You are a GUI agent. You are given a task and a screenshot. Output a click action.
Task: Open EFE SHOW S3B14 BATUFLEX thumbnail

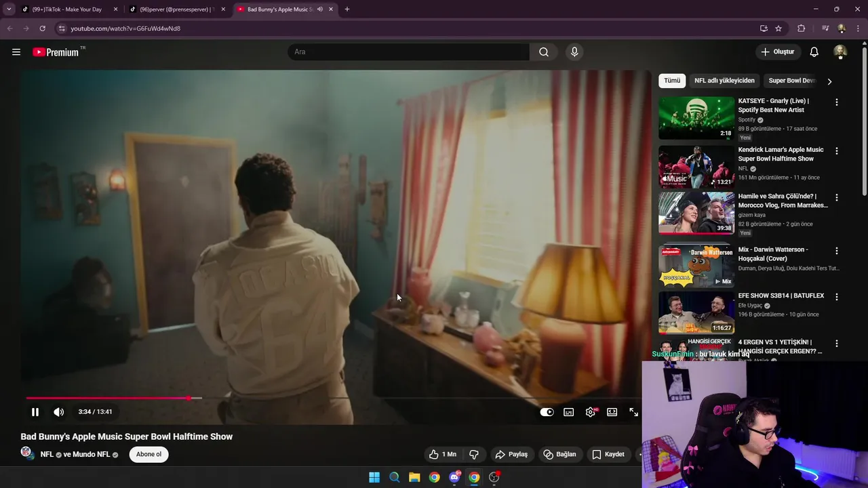[x=696, y=312]
